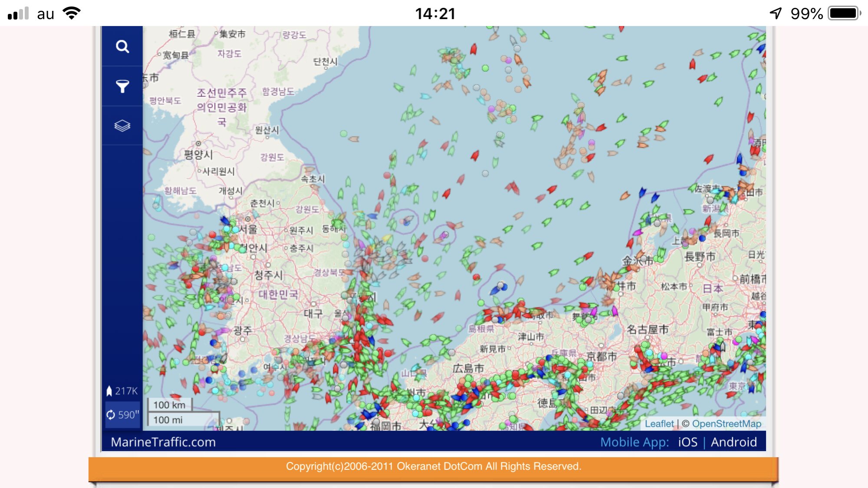Click the 평양시 city label on map

click(x=198, y=155)
